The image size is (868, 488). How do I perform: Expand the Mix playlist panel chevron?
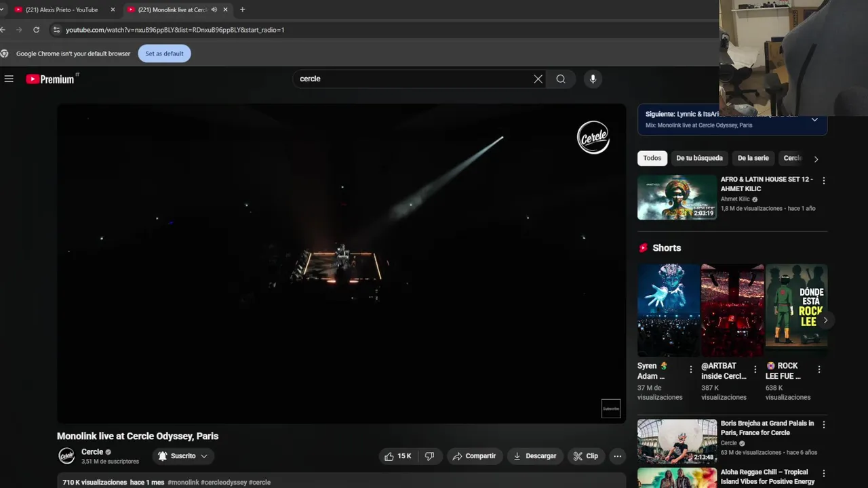[x=814, y=119]
